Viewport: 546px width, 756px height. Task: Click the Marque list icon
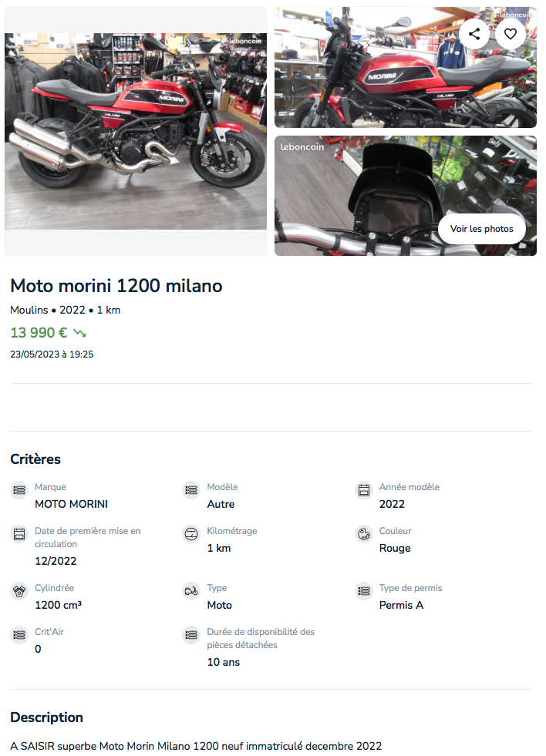[19, 490]
